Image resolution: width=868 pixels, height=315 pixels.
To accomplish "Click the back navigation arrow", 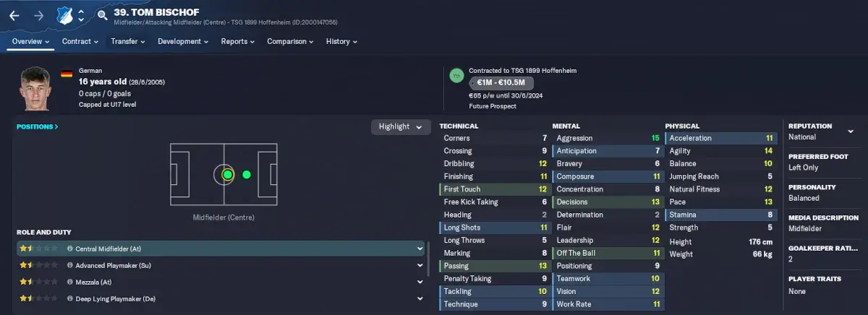I will [14, 15].
